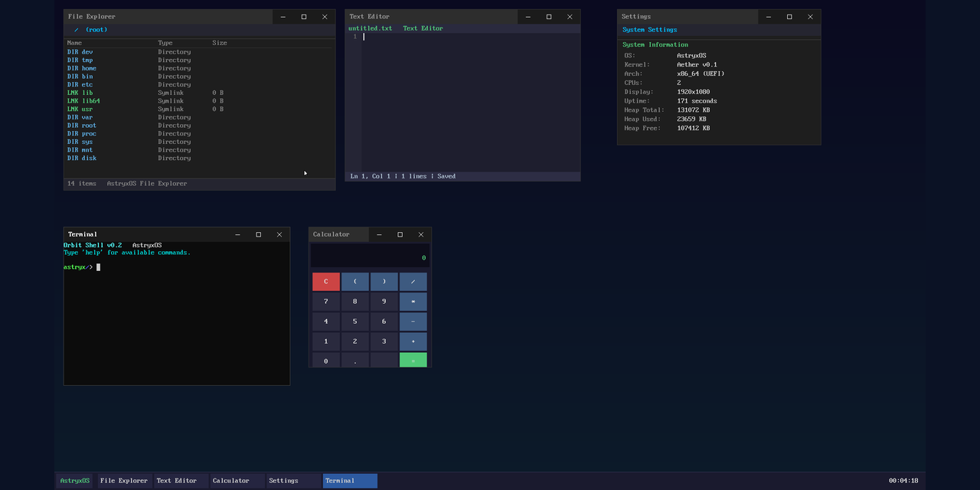Click the System Information label in Settings
This screenshot has width=980, height=490.
pos(655,45)
